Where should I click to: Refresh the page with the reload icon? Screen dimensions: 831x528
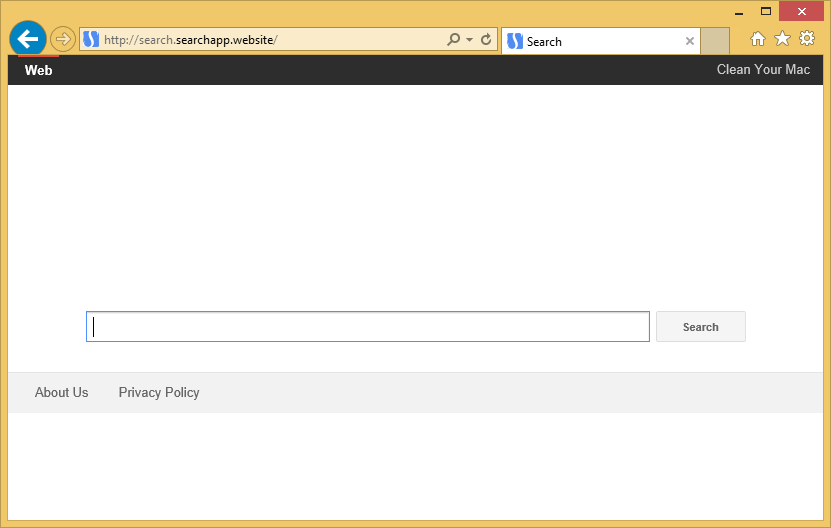click(x=486, y=40)
